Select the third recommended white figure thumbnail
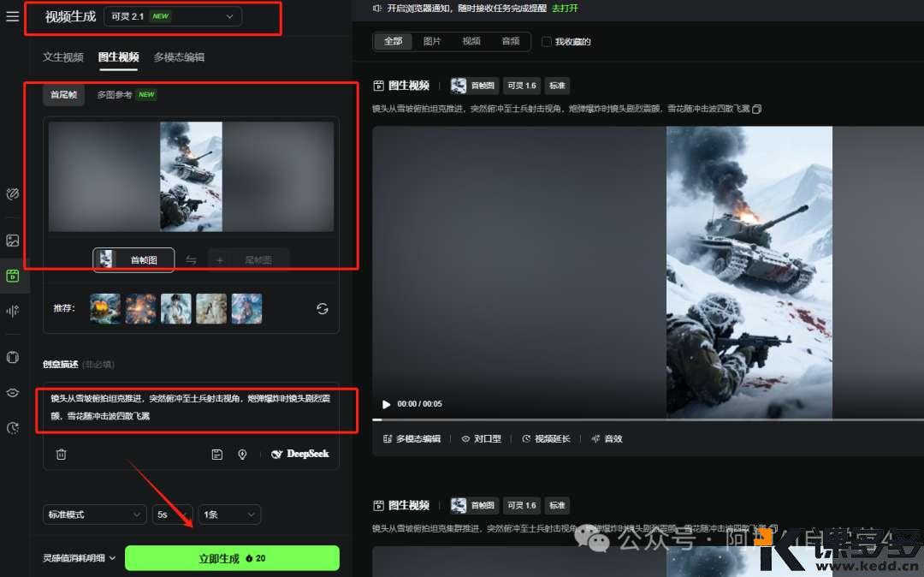Image resolution: width=924 pixels, height=577 pixels. [x=176, y=309]
